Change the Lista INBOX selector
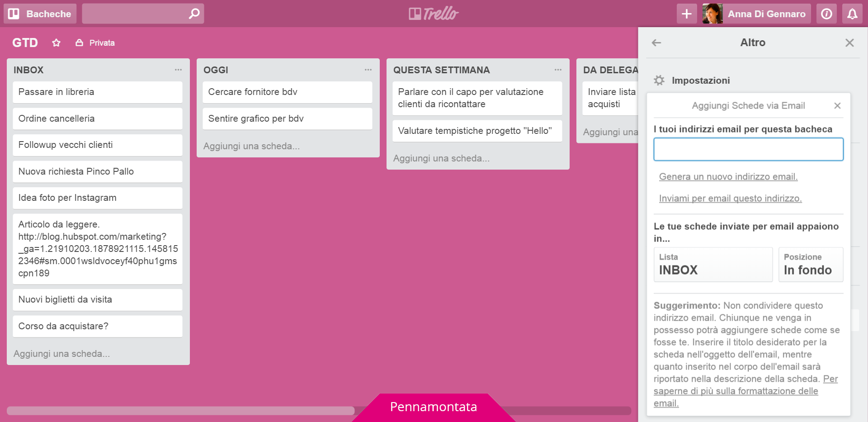868x422 pixels. 713,265
